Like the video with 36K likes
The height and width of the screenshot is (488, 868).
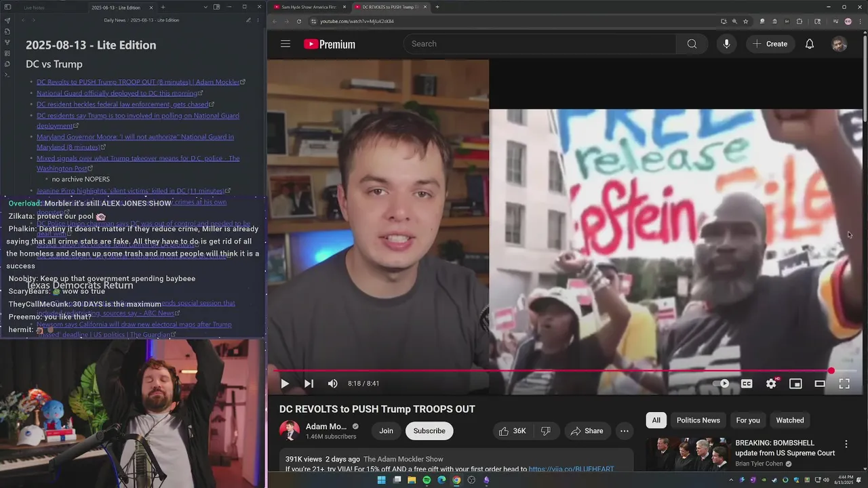[x=513, y=431]
